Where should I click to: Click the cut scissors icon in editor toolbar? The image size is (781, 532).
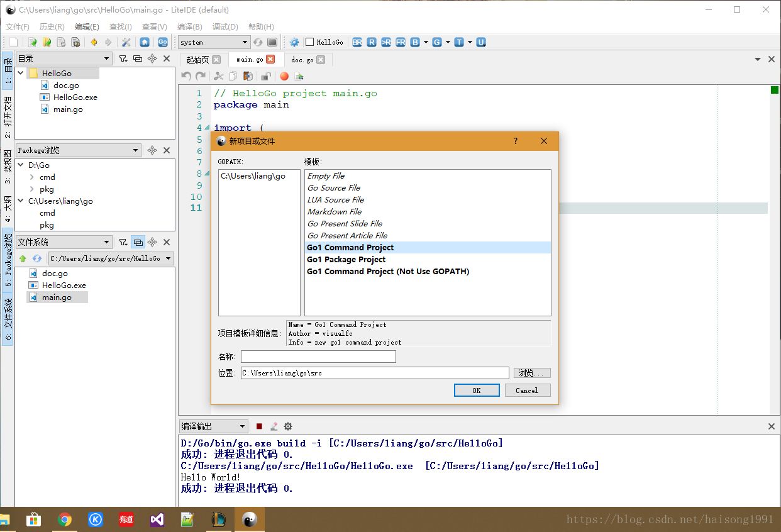[219, 76]
